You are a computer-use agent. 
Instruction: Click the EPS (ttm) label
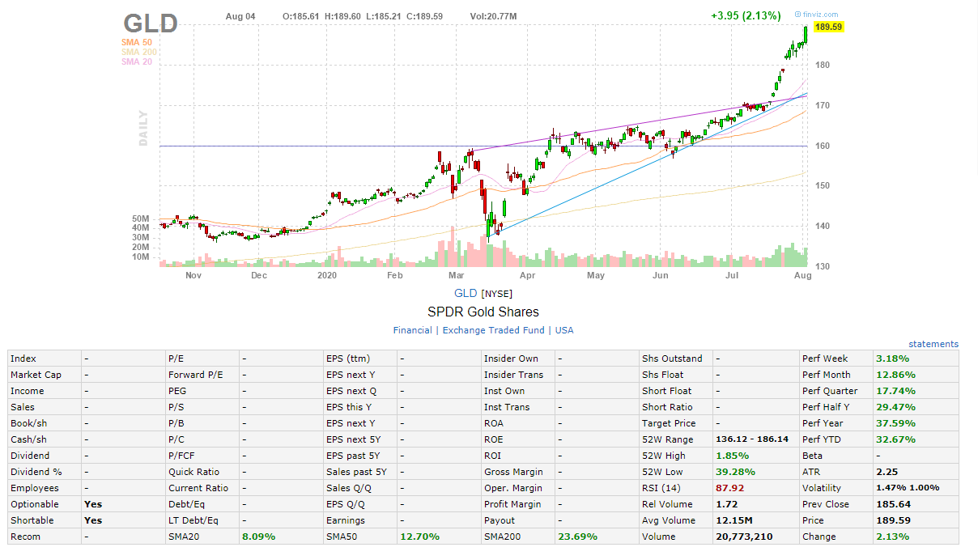click(x=347, y=358)
